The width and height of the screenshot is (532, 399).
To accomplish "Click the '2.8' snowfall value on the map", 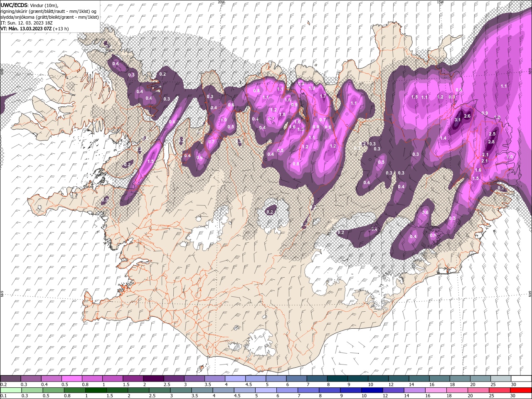I will (491, 142).
